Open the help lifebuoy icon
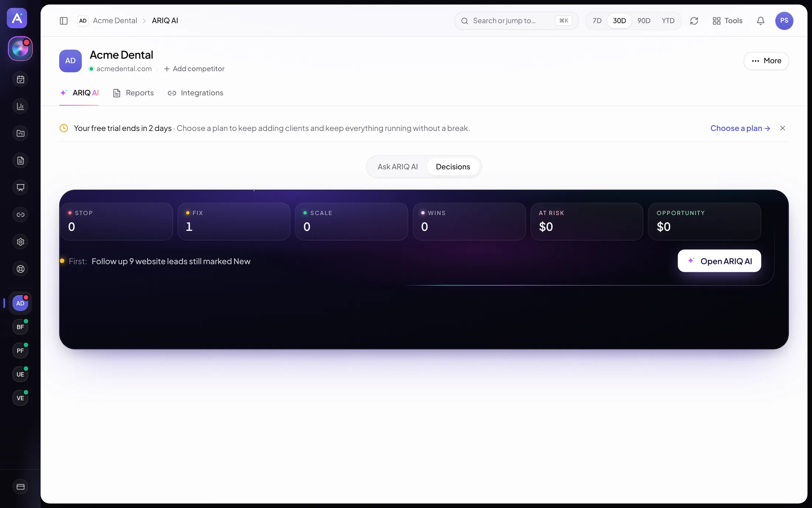The height and width of the screenshot is (508, 812). pos(21,269)
